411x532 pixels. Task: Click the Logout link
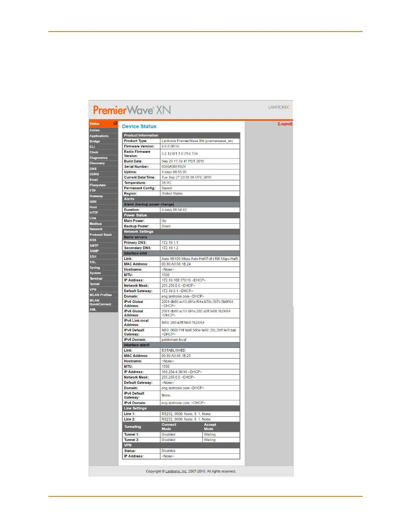coord(285,124)
